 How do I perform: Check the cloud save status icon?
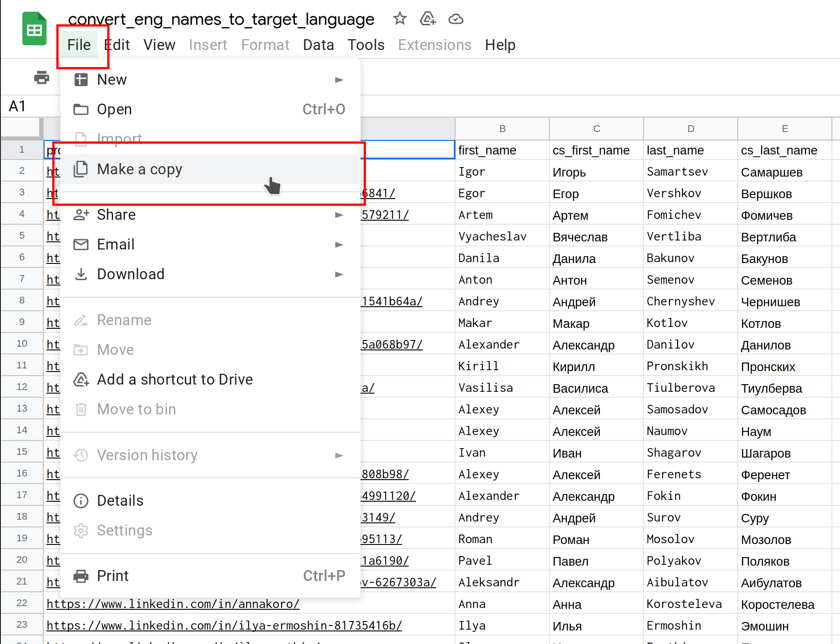point(456,19)
